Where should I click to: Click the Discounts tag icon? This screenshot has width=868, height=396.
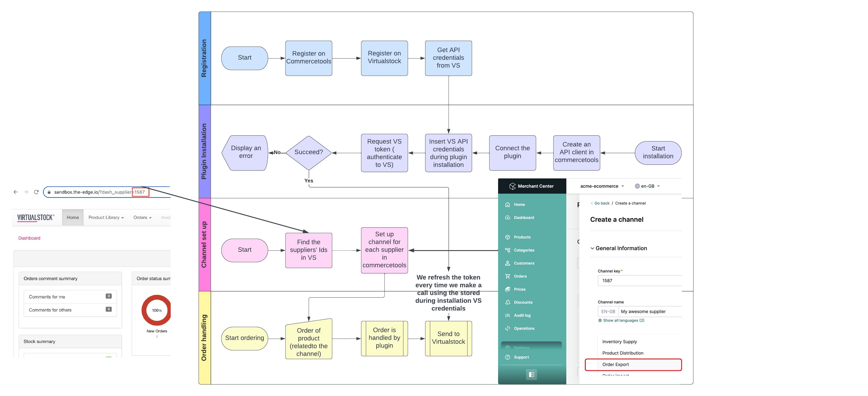(x=507, y=303)
